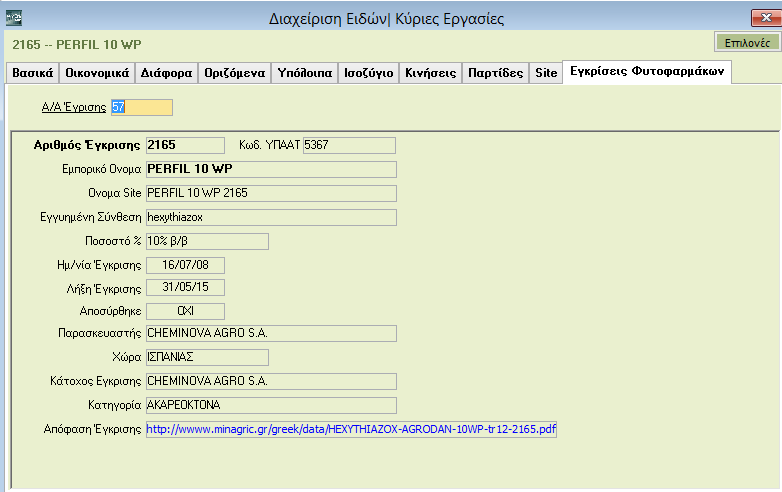The image size is (782, 492).
Task: Click the Εγγυημένη Σύνθεση field hexythiazox
Action: [x=271, y=217]
